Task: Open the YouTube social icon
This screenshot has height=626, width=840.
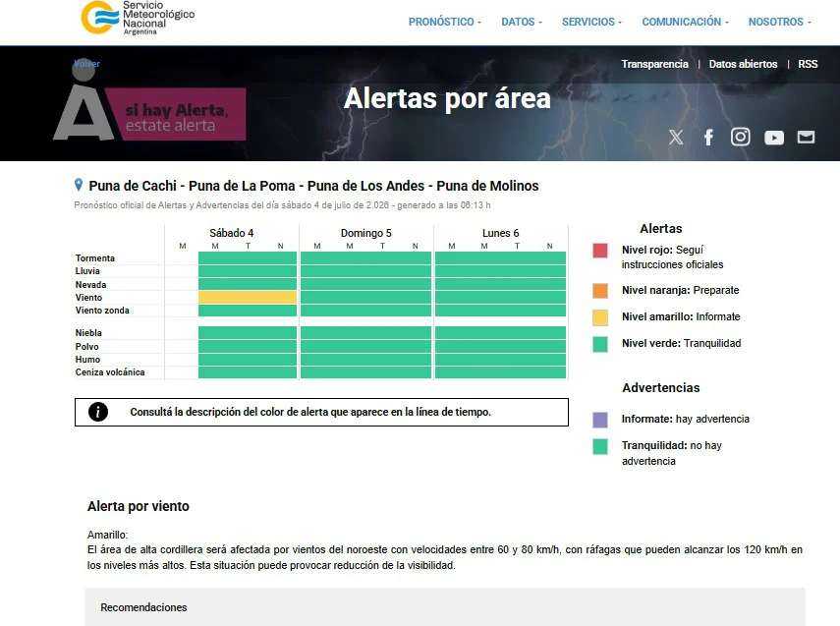Action: pos(774,138)
